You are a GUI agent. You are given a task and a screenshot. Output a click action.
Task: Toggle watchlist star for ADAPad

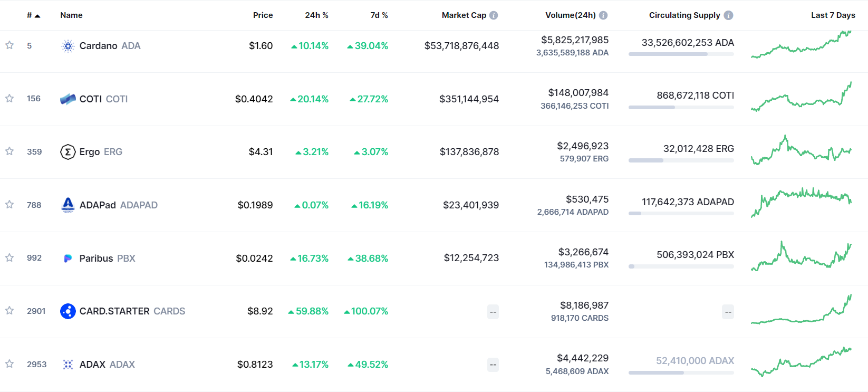9,205
